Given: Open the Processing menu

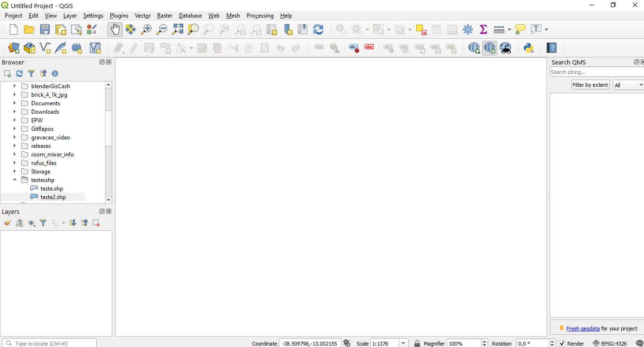Looking at the screenshot, I should [260, 16].
